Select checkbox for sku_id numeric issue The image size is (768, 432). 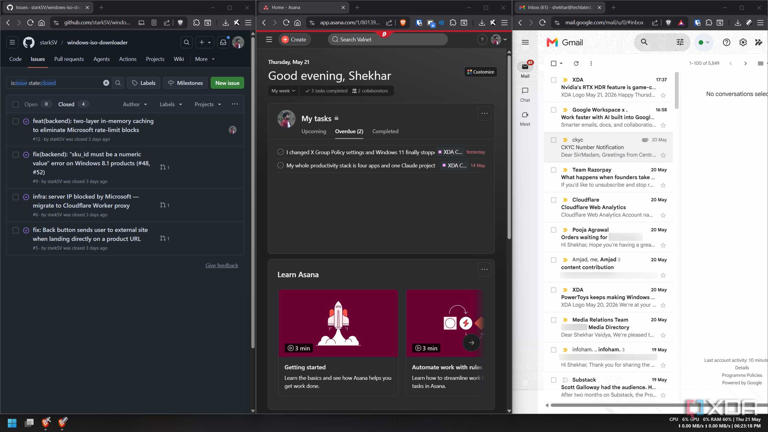tap(16, 154)
